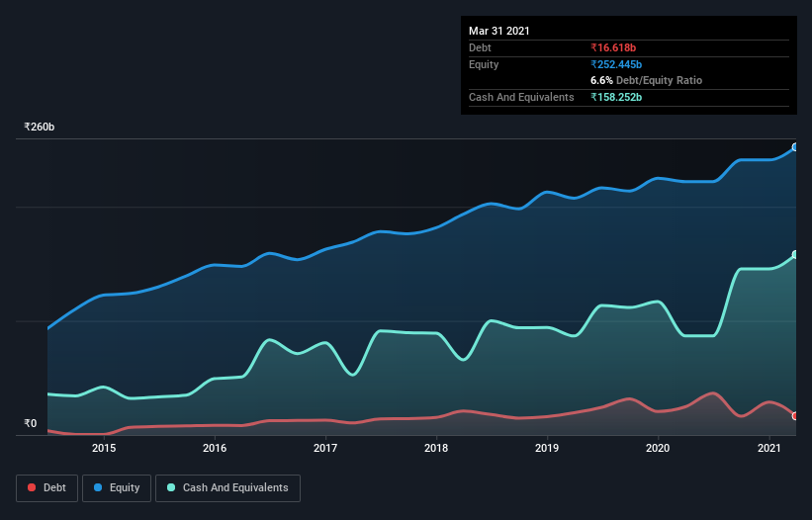Toggle the Debt series legend button
This screenshot has width=812, height=520.
47,488
